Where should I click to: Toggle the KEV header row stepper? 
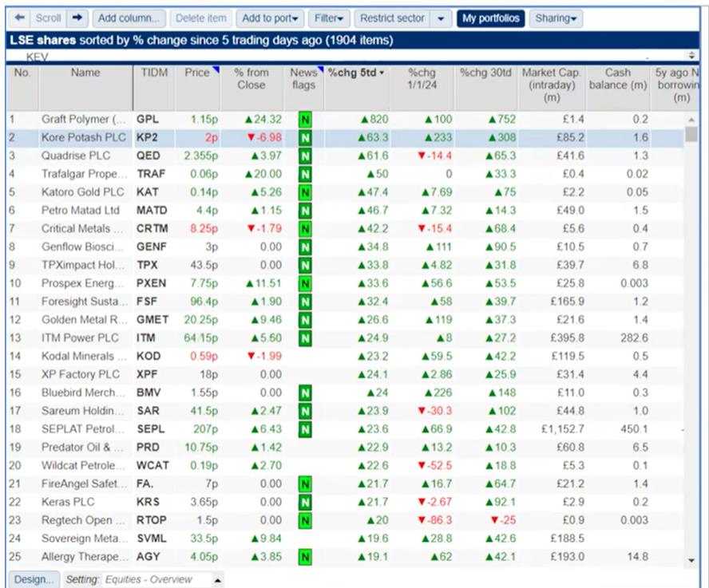pyautogui.click(x=691, y=56)
